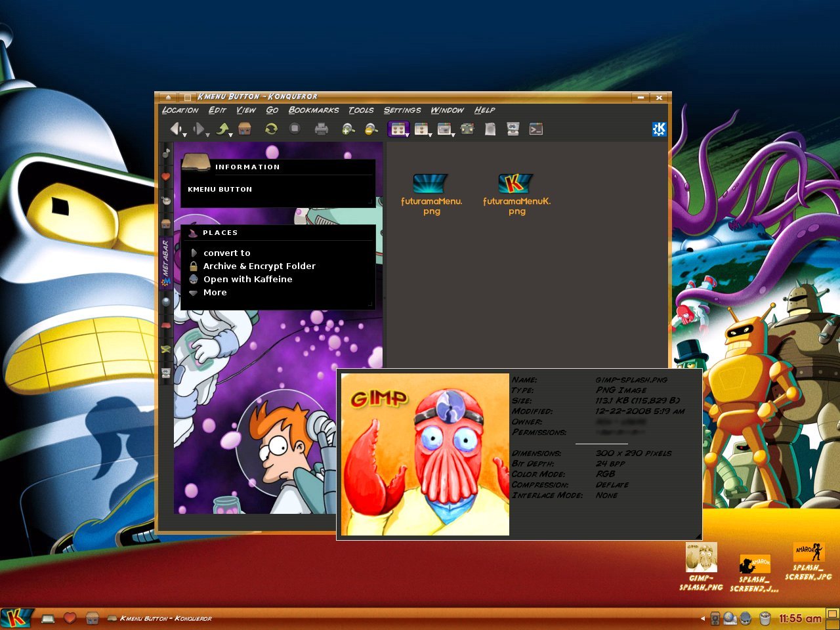Click the 11:55 am clock
The image size is (840, 630).
pos(800,618)
